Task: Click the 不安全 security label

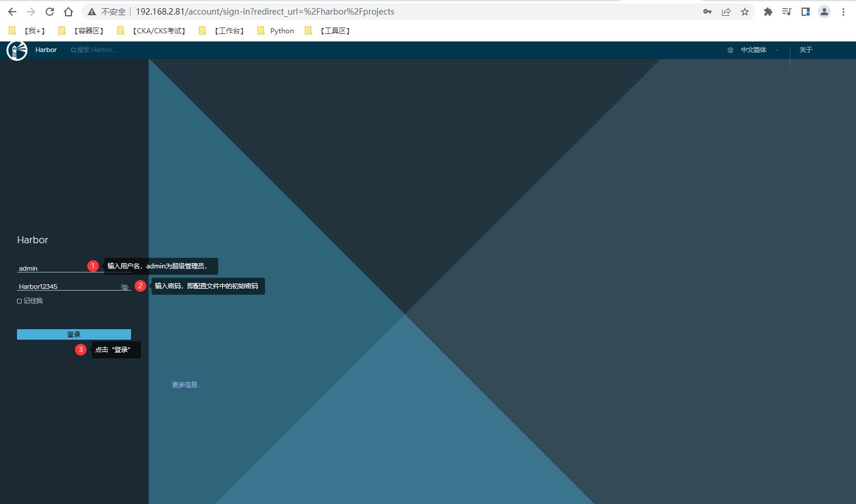Action: (x=114, y=12)
